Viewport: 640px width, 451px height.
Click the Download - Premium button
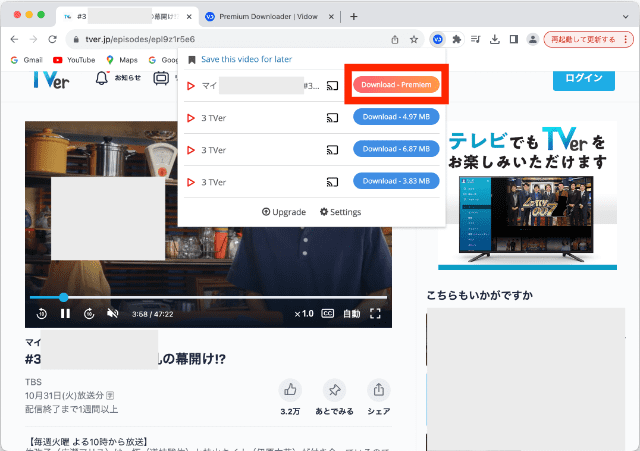tap(396, 84)
